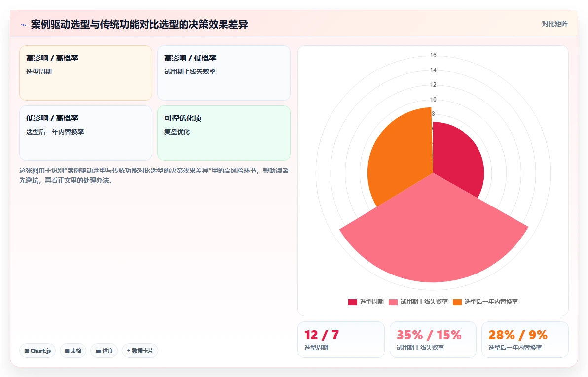Image resolution: width=588 pixels, height=377 pixels.
Task: Click the axis label 10 on chart
Action: click(x=433, y=100)
